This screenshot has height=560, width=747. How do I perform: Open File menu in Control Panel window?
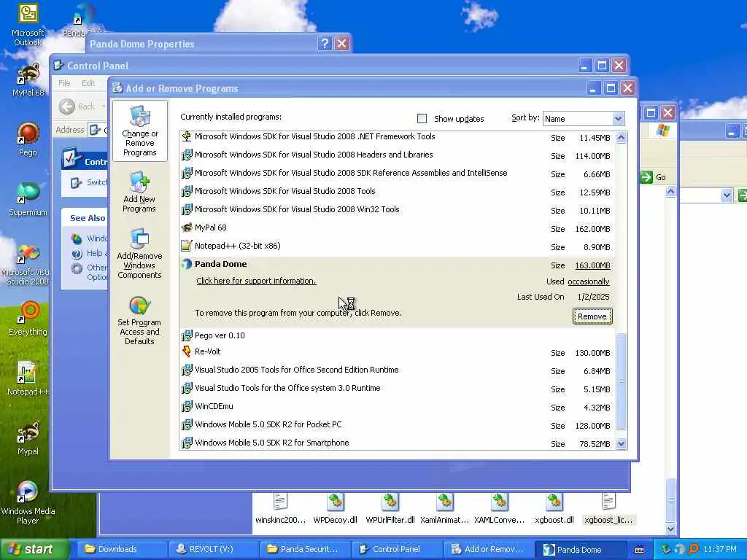pos(64,83)
